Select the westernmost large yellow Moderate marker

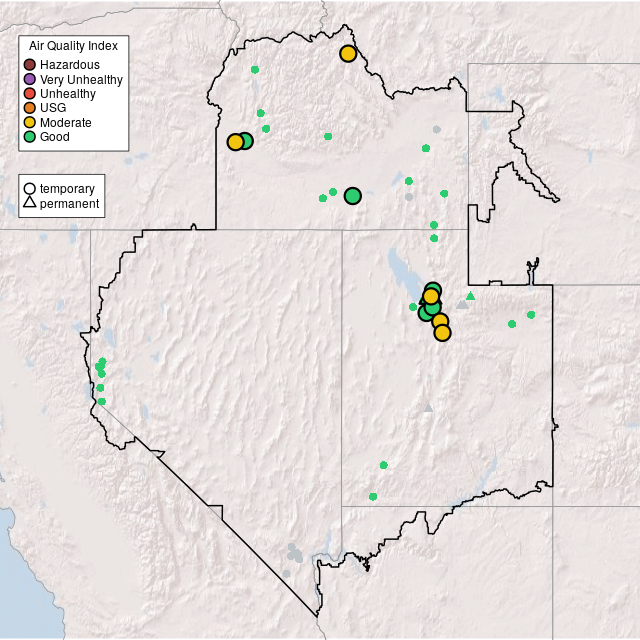point(235,142)
